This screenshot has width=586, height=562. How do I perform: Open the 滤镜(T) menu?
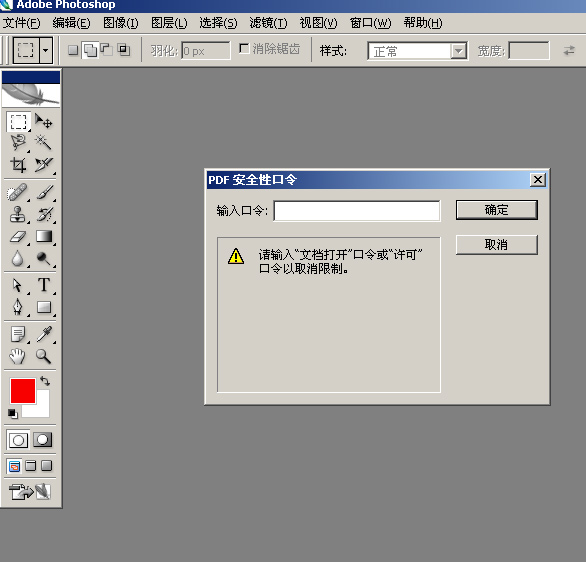(268, 23)
